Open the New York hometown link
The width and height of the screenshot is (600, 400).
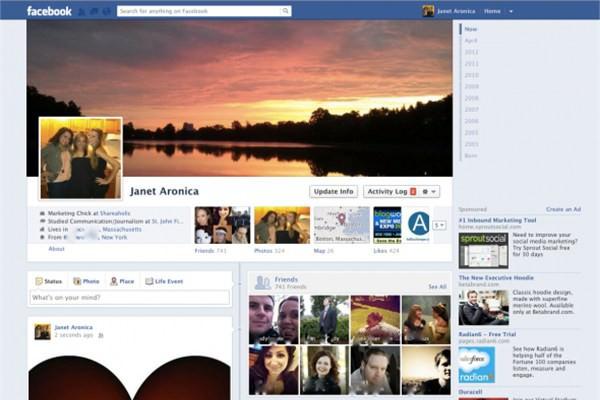[x=114, y=237]
